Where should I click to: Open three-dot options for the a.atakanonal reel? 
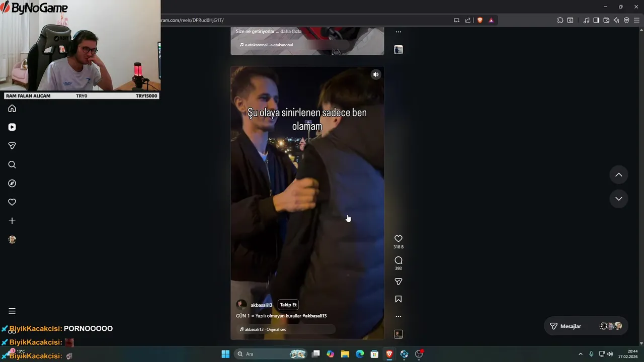398,32
